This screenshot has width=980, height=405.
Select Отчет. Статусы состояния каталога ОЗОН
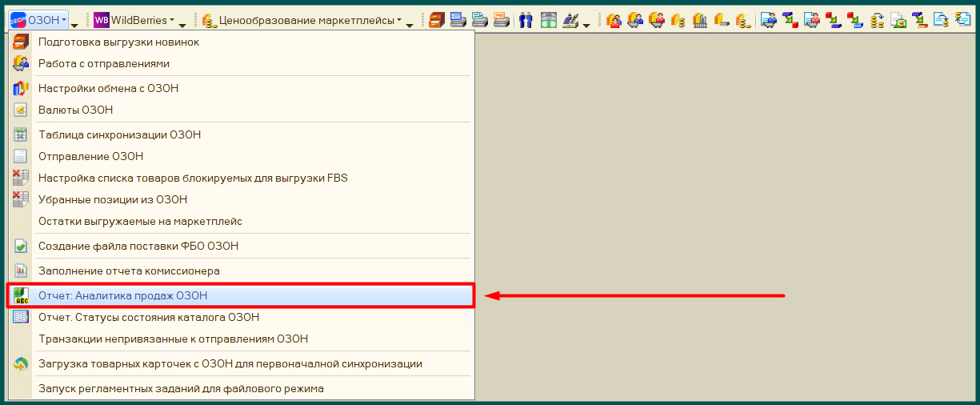[x=241, y=317]
